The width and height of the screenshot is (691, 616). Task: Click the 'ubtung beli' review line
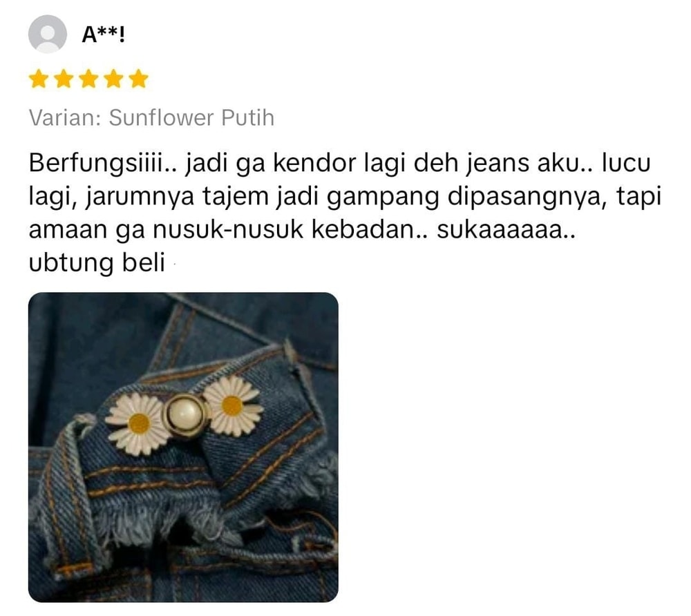pos(97,262)
